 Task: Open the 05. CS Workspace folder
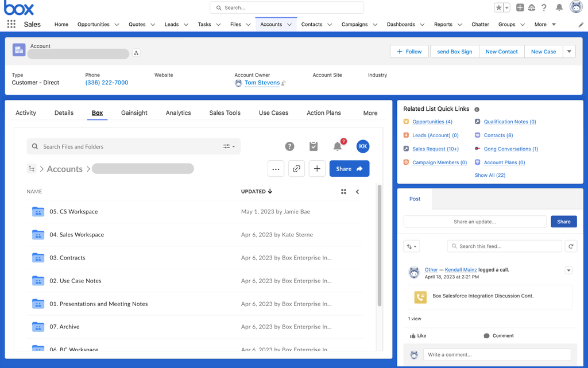pyautogui.click(x=73, y=212)
